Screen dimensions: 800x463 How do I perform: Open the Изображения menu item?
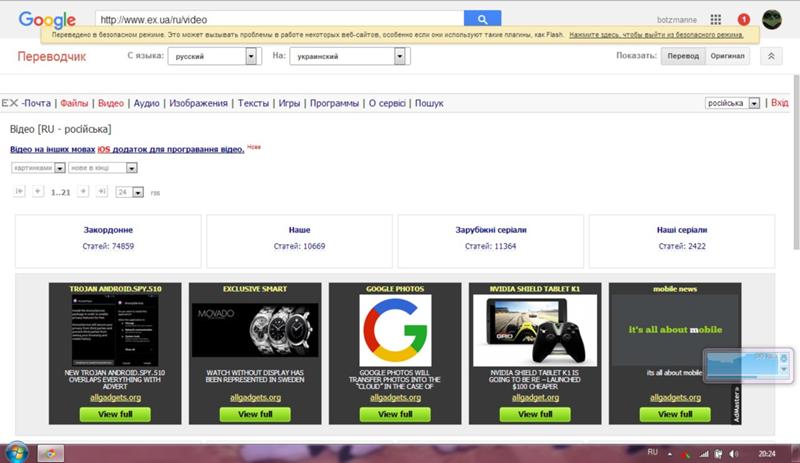[198, 103]
